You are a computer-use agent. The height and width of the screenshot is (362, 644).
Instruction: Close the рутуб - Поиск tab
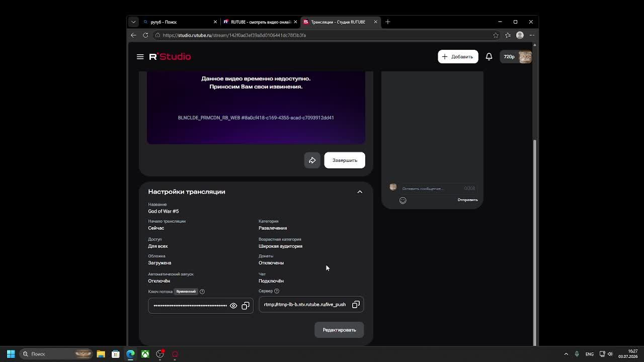[215, 22]
